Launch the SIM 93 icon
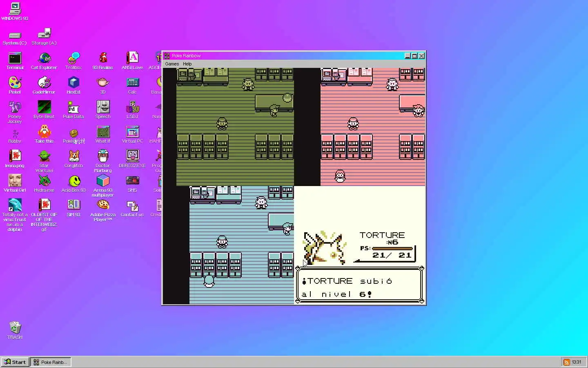This screenshot has width=588, height=368. [73, 208]
